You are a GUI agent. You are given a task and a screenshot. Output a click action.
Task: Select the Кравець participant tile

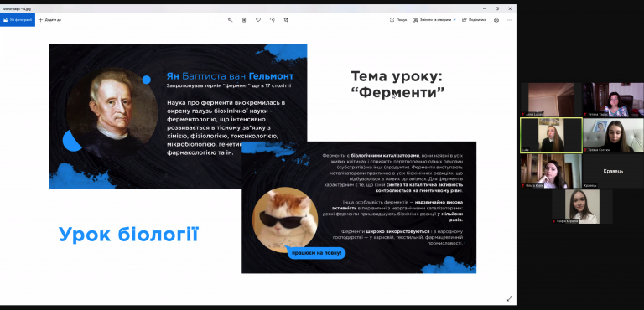click(613, 171)
